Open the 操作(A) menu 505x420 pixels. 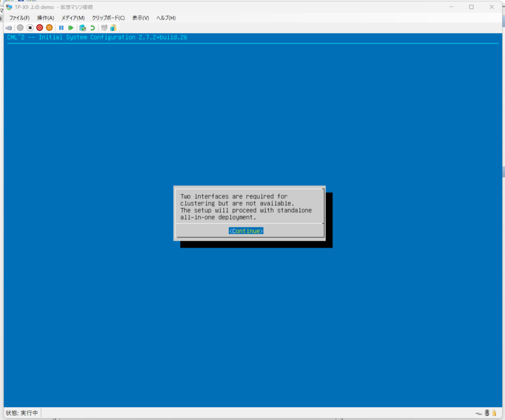pos(45,18)
